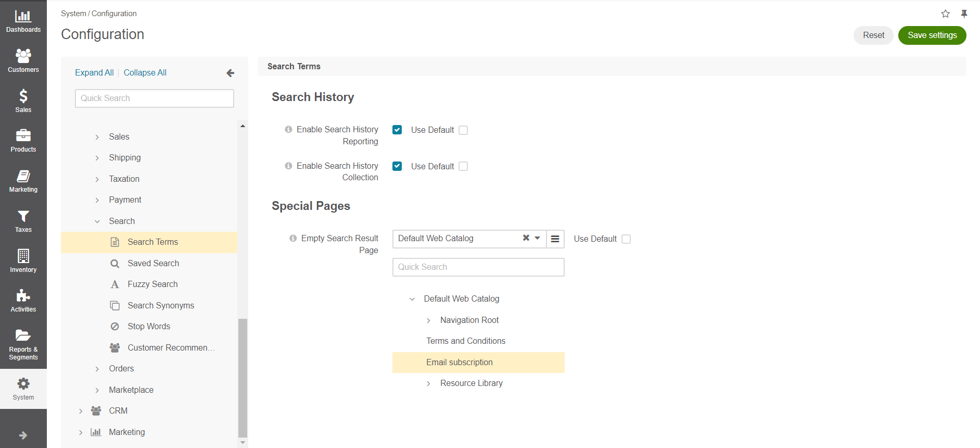
Task: Expand the main sidebar with the arrow
Action: (x=23, y=435)
